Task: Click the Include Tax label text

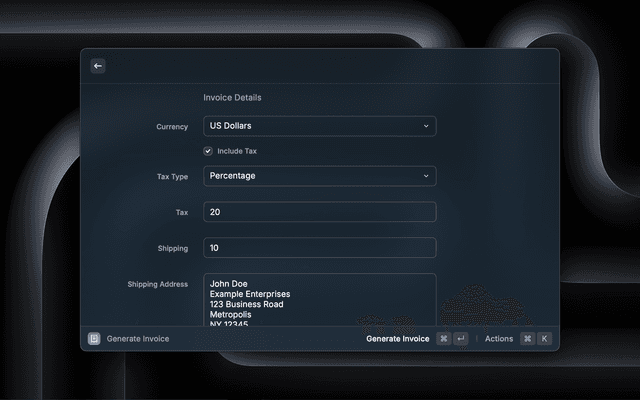Action: pyautogui.click(x=237, y=151)
